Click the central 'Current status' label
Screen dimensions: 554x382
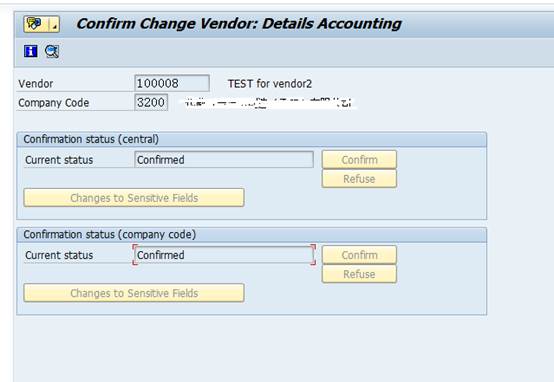pos(59,160)
